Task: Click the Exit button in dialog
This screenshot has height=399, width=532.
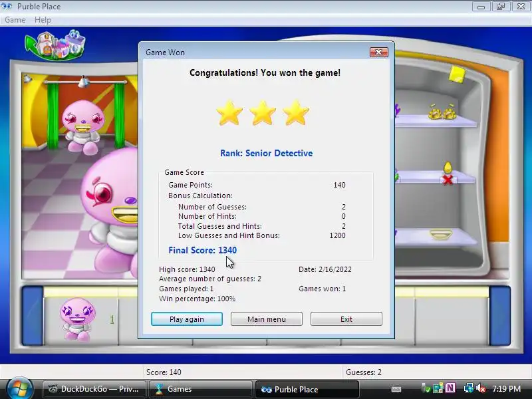Action: (x=346, y=319)
